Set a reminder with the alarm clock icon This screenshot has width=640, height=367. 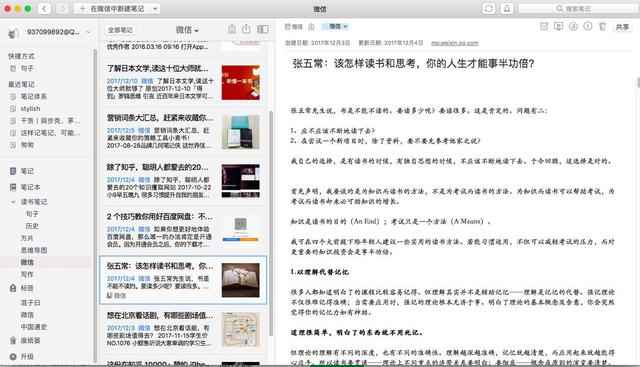point(544,27)
